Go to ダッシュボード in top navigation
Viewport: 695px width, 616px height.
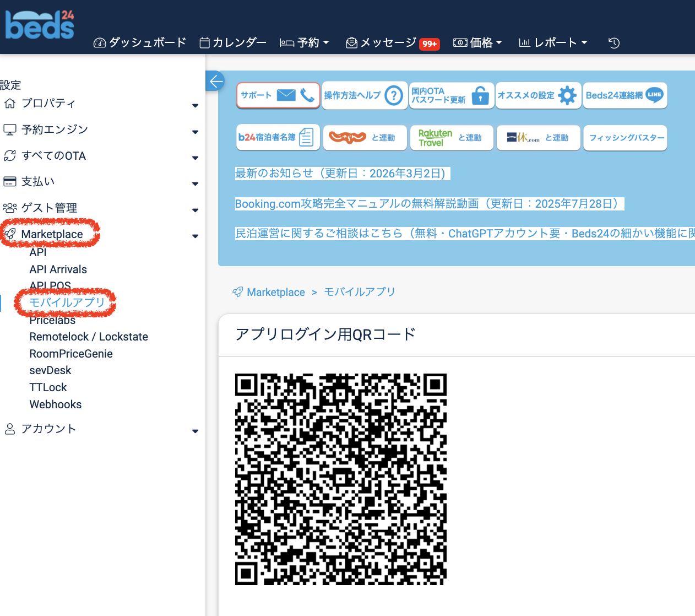pyautogui.click(x=140, y=43)
